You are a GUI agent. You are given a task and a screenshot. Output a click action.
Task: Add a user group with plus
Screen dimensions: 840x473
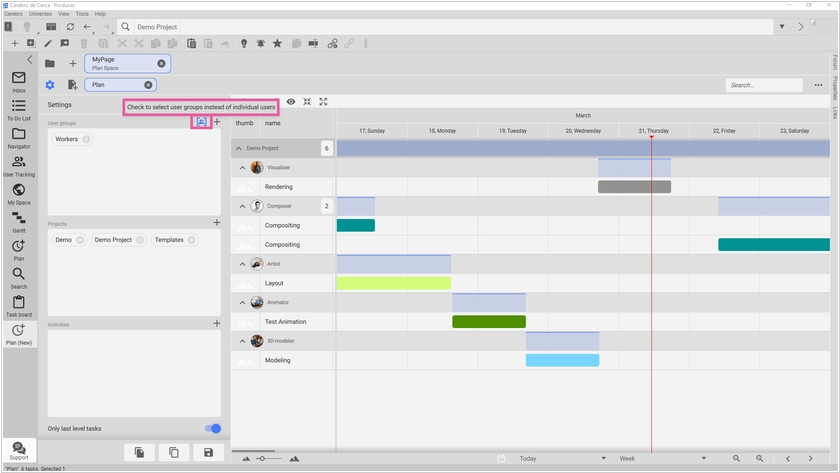coord(217,122)
